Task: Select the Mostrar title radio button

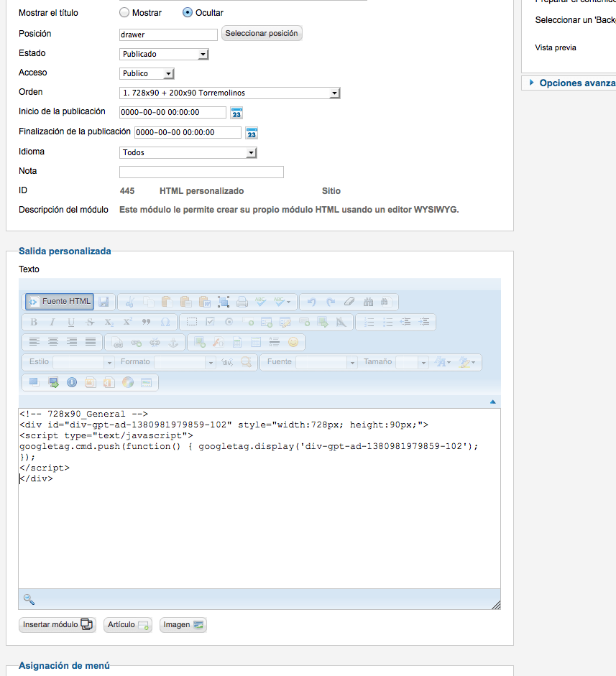Action: pyautogui.click(x=124, y=12)
